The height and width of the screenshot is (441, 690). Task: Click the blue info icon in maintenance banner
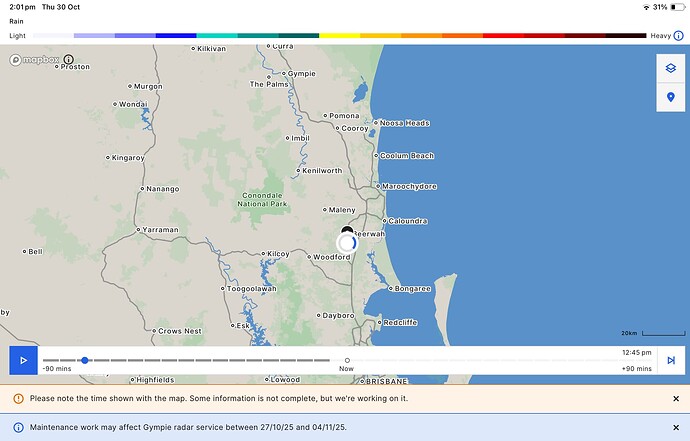pos(18,427)
